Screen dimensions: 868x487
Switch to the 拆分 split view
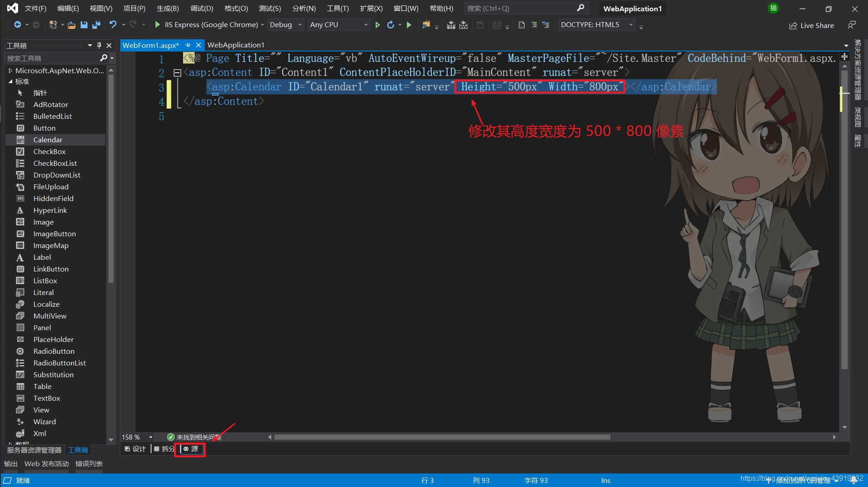coord(164,449)
